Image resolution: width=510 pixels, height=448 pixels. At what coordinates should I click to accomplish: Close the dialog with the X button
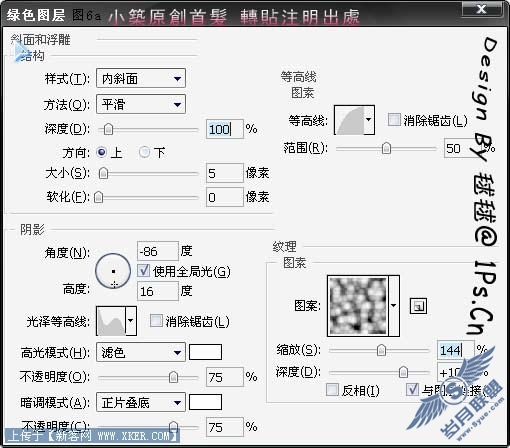(x=482, y=9)
